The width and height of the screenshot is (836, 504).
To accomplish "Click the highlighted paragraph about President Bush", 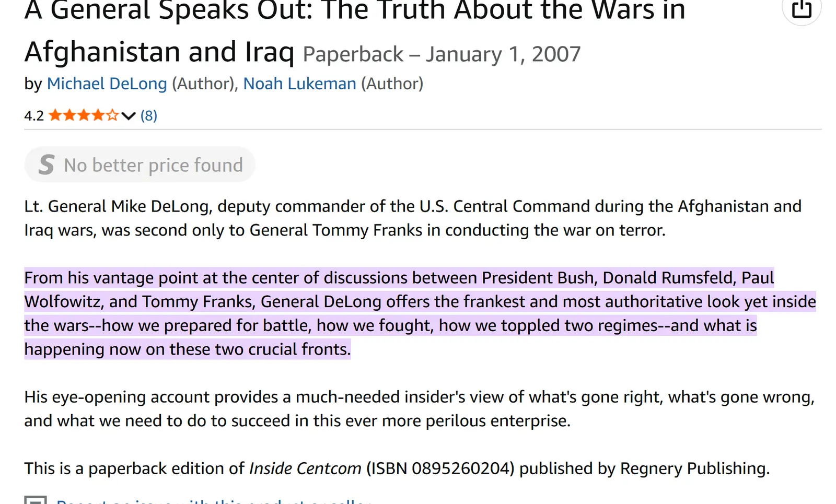I will tap(397, 313).
